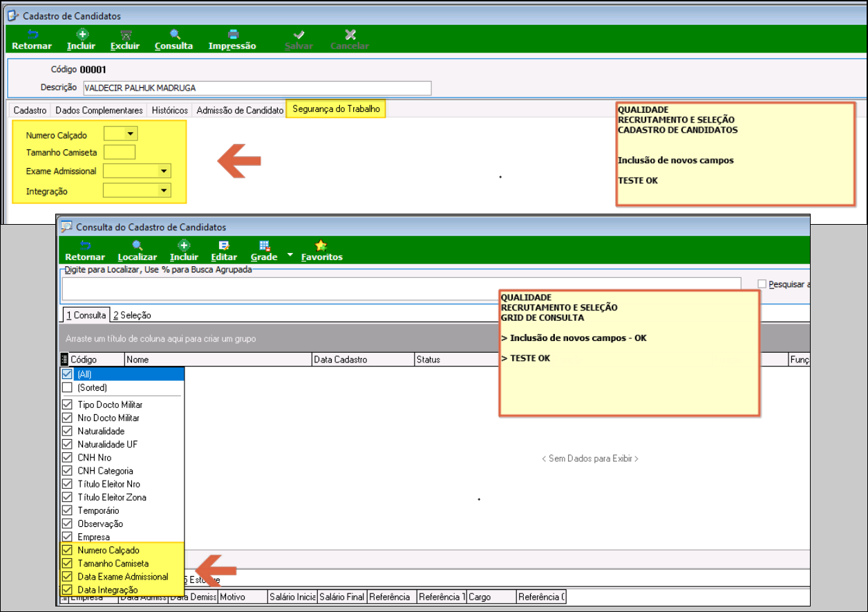The width and height of the screenshot is (868, 612).
Task: Uncheck the Tipo Docto Militar column
Action: pyautogui.click(x=67, y=405)
